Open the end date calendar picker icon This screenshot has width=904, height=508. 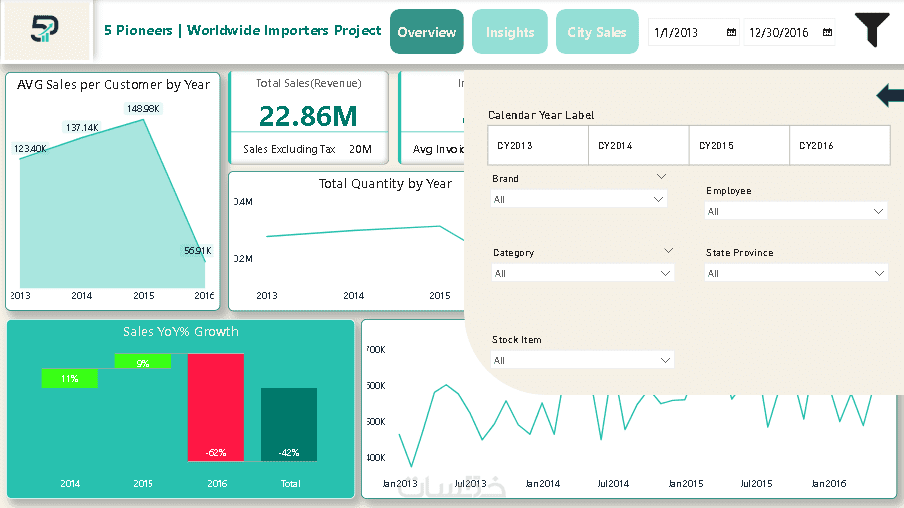[827, 33]
